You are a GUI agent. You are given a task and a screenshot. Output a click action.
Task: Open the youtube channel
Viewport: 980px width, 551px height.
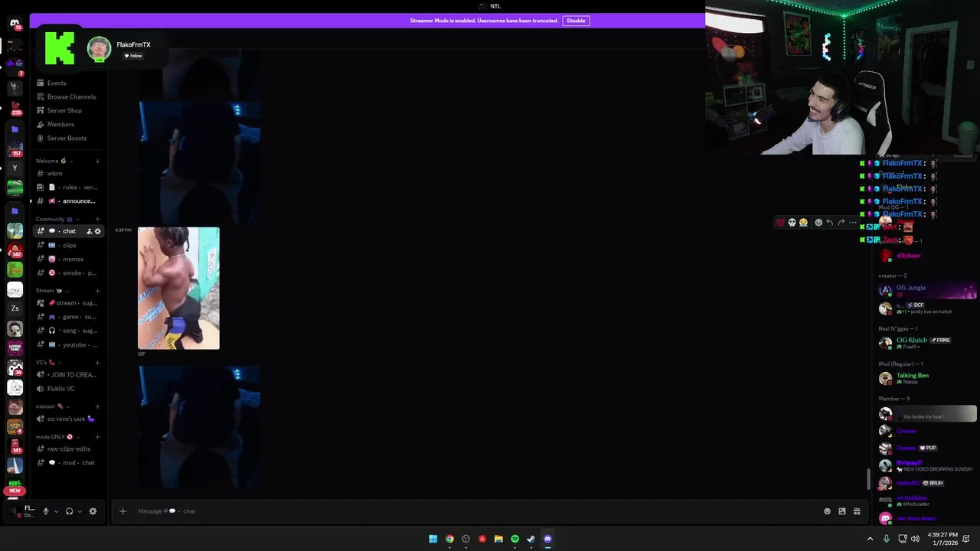pos(69,344)
